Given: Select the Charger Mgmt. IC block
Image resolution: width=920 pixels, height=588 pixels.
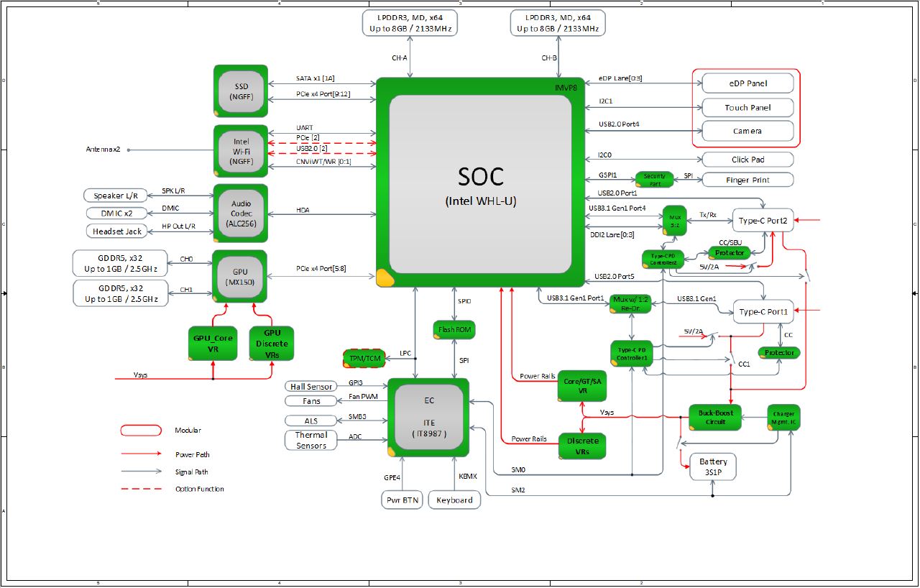Looking at the screenshot, I should (783, 418).
